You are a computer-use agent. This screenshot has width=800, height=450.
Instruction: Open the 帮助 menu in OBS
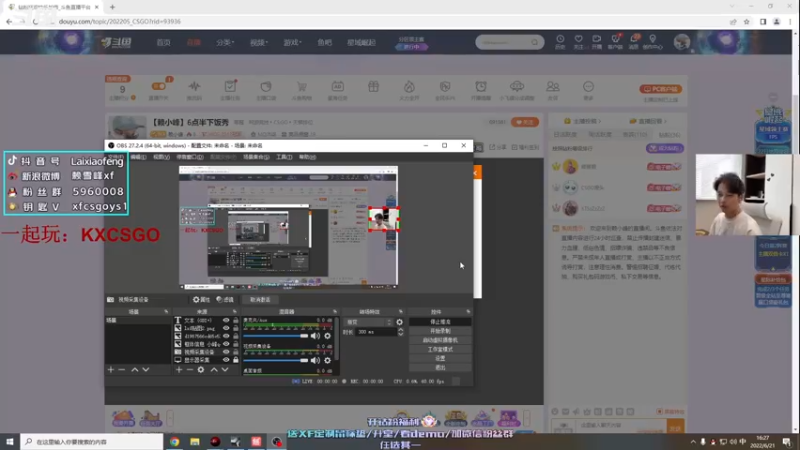(x=307, y=157)
